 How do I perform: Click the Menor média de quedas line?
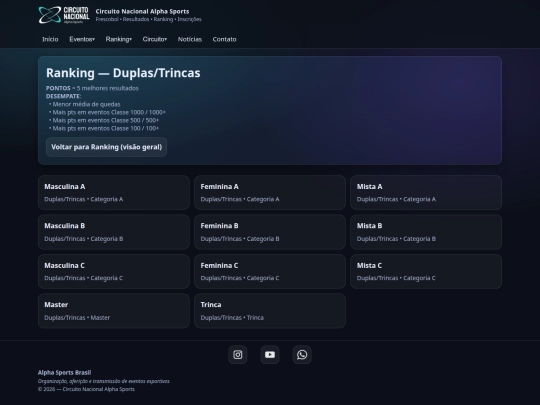85,104
